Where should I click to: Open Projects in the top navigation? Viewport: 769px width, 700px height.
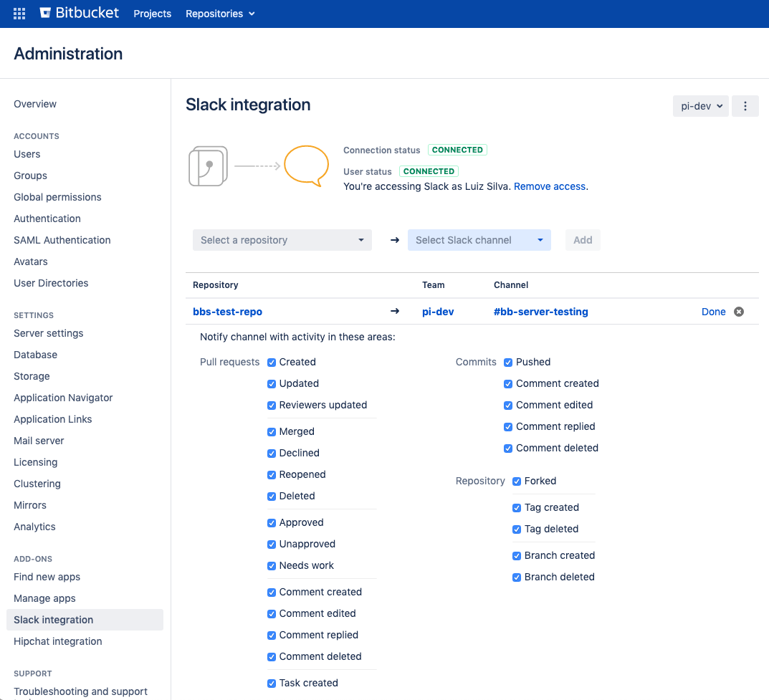pos(153,14)
